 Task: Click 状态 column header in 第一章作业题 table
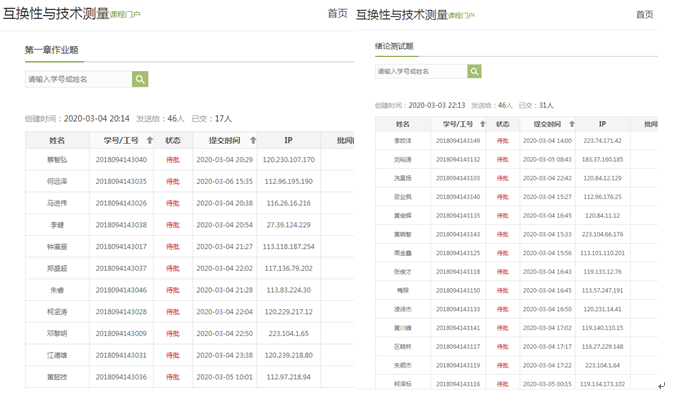[x=173, y=140]
